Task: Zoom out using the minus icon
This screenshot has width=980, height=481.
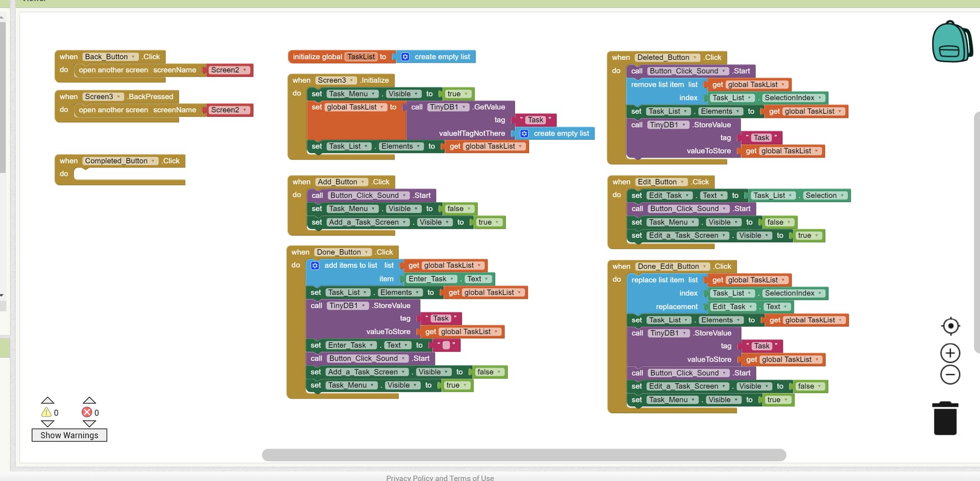Action: tap(950, 375)
